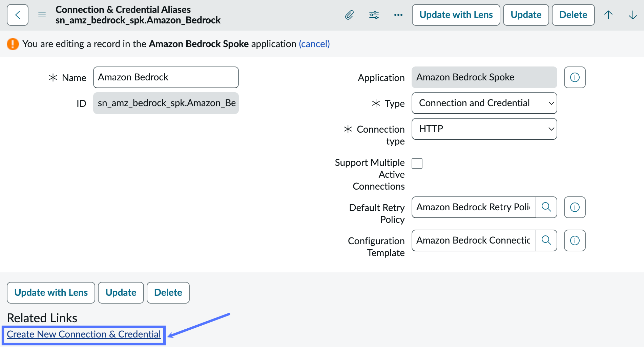Viewport: 644px width, 347px height.
Task: Click the Related Links heading
Action: (42, 318)
